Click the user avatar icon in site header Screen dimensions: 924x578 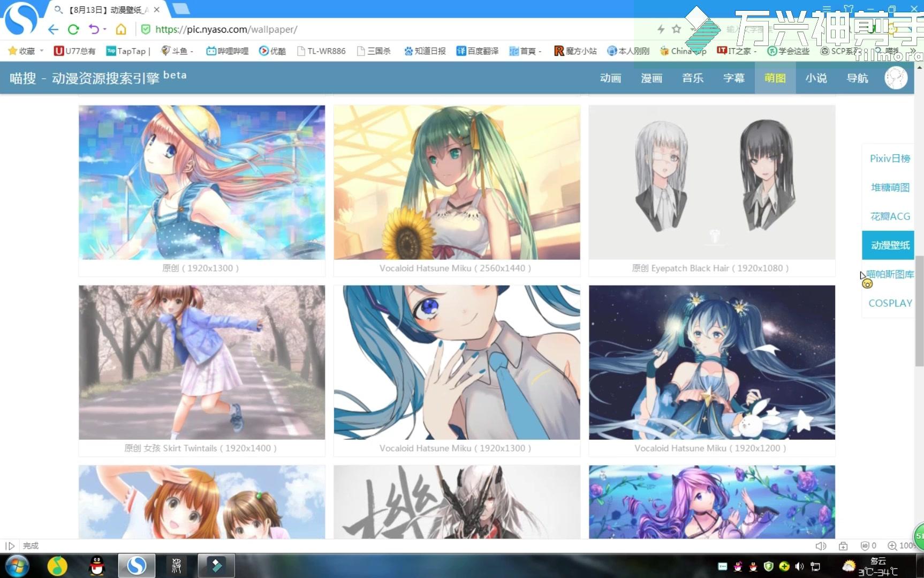pyautogui.click(x=896, y=78)
